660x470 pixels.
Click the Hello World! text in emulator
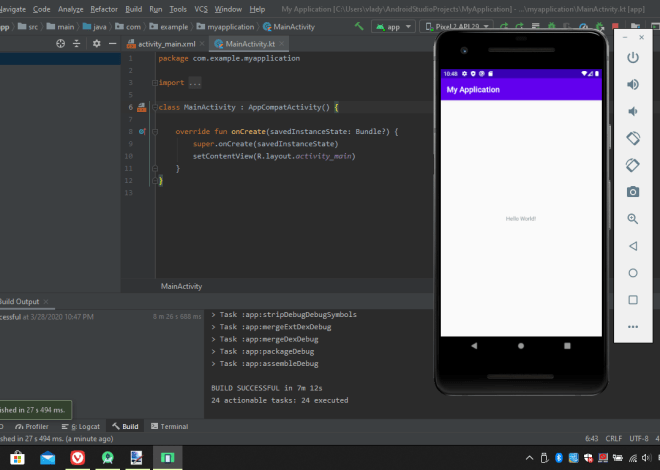521,218
